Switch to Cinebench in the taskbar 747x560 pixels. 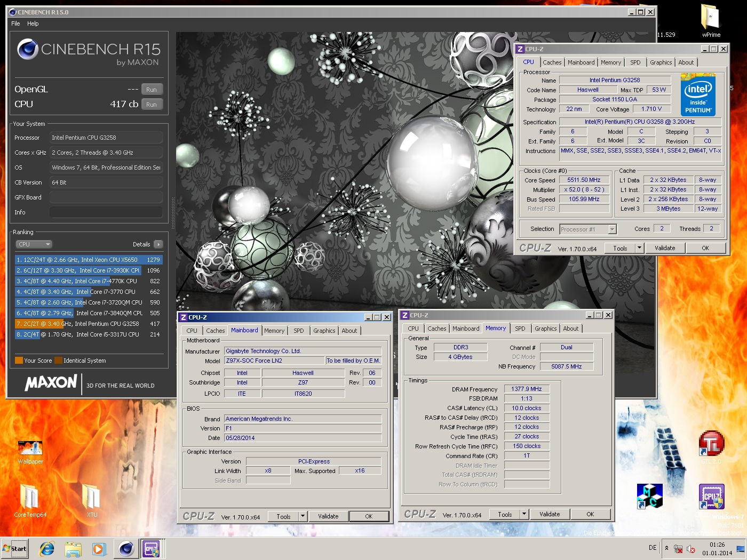(126, 548)
